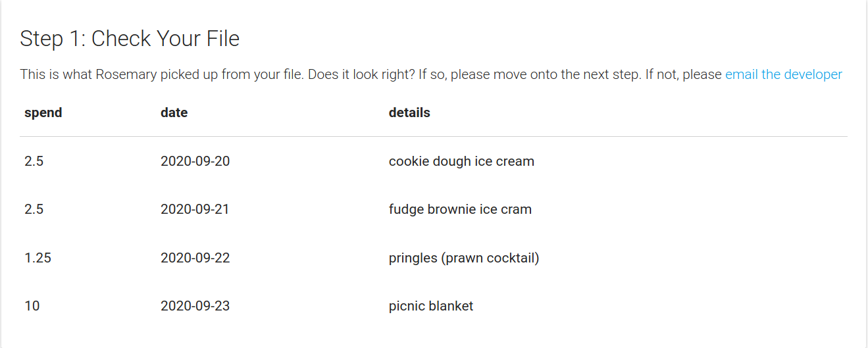868x348 pixels.
Task: Click the 2.5 spend for fudge brownie row
Action: [34, 209]
